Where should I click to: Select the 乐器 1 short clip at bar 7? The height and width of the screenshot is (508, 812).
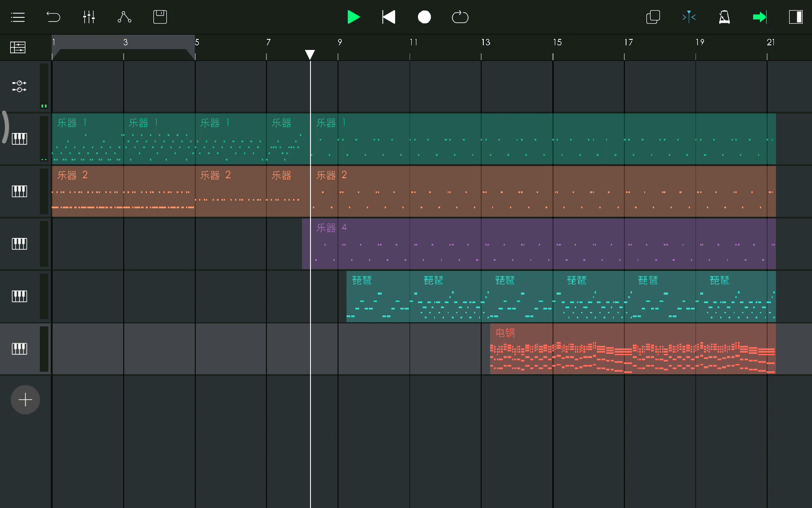(288, 139)
